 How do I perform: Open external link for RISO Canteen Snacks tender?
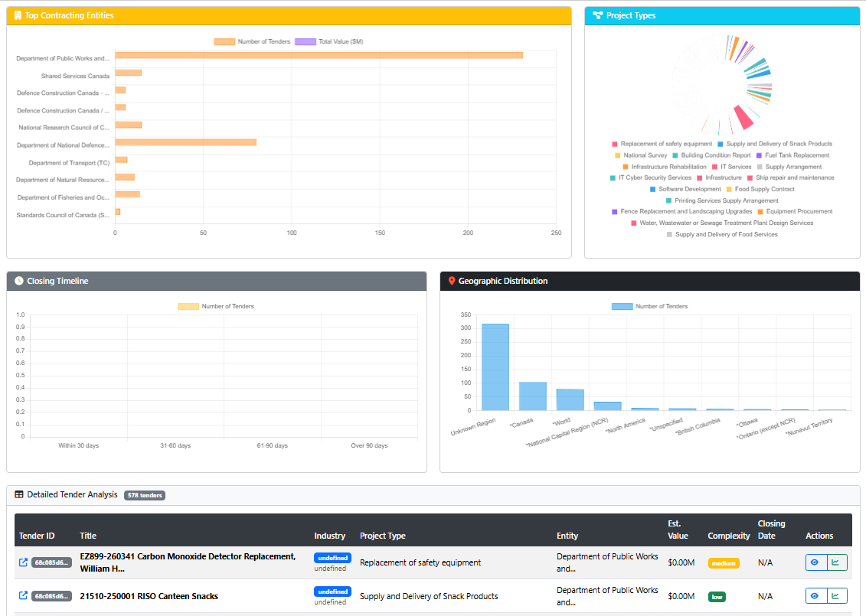23,595
